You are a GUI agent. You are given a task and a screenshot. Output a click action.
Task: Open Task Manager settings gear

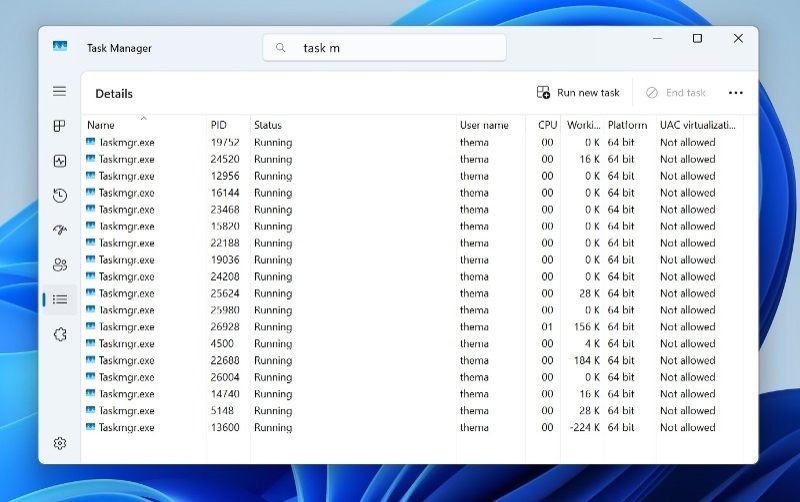click(x=60, y=443)
